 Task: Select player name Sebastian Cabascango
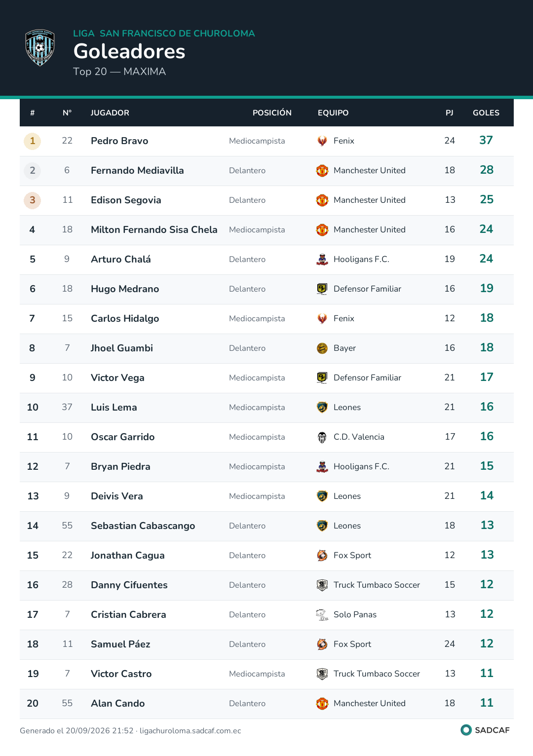[x=143, y=526]
